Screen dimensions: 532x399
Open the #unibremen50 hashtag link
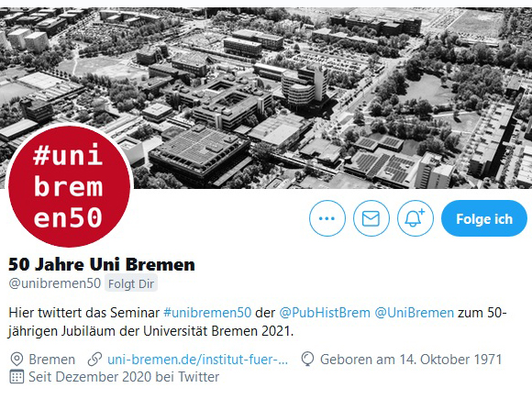pyautogui.click(x=207, y=313)
